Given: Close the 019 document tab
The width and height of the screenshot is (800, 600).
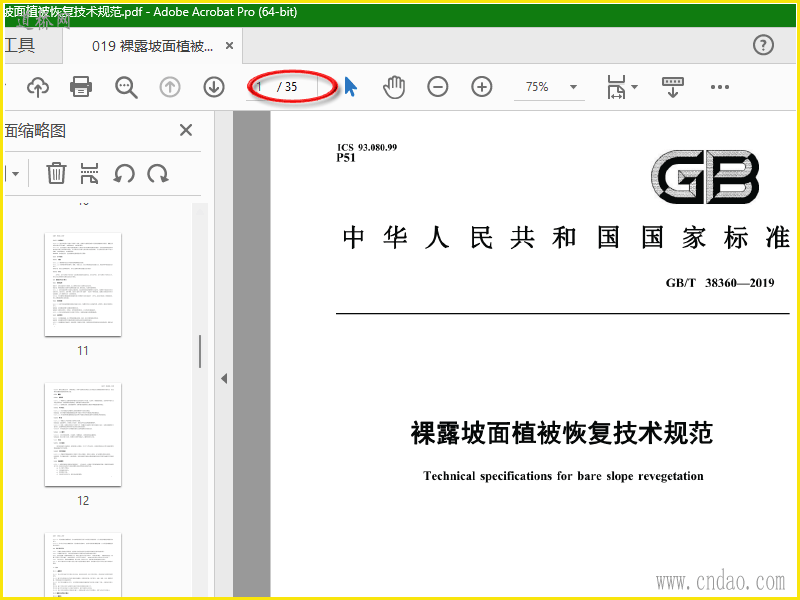Looking at the screenshot, I should (x=230, y=46).
